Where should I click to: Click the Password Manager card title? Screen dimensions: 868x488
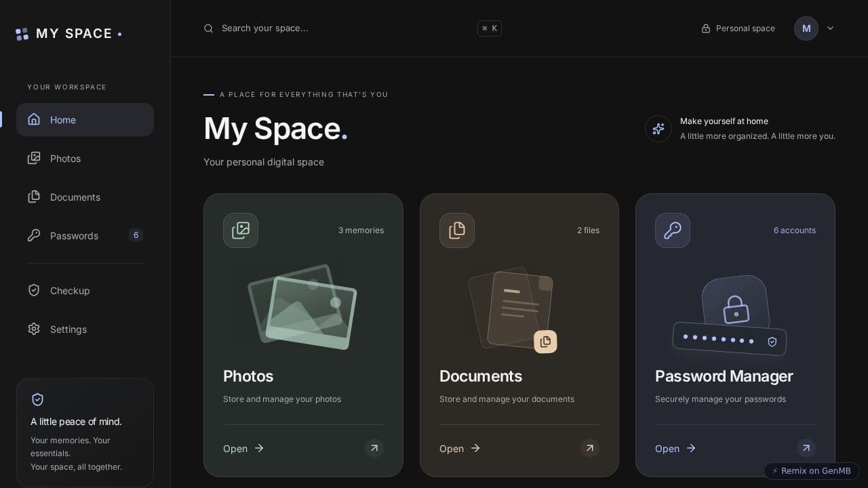point(724,376)
